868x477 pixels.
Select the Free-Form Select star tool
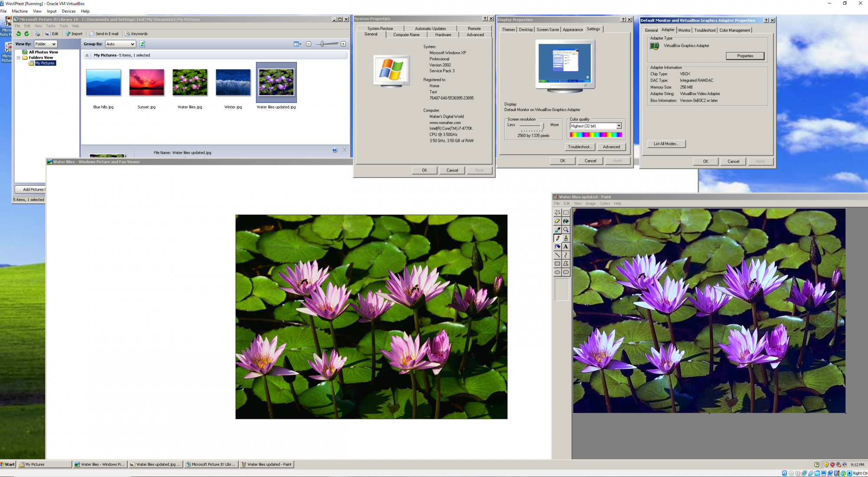(557, 213)
